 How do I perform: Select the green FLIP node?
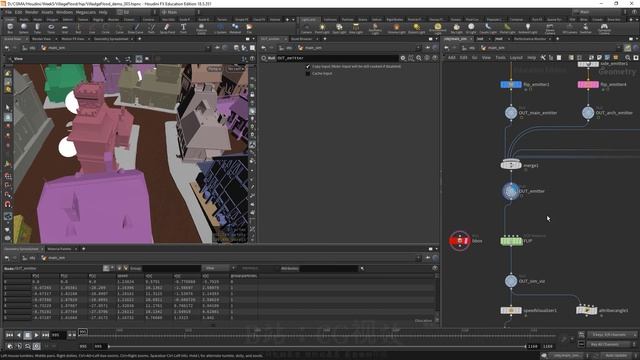[511, 241]
